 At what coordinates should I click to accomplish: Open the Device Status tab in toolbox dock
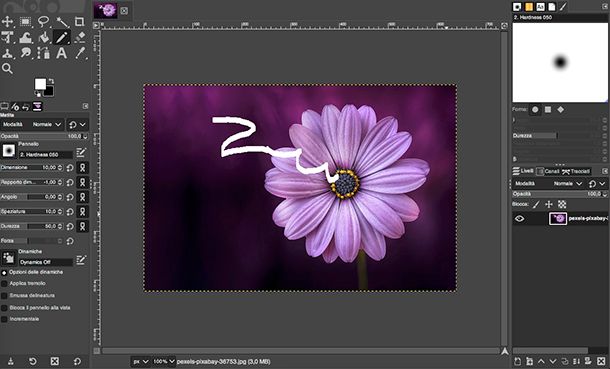[x=15, y=106]
